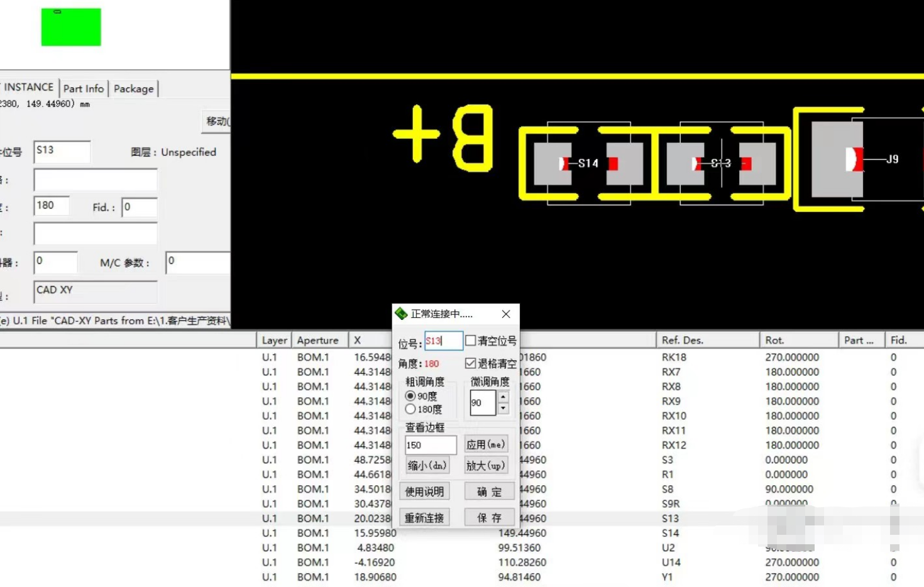This screenshot has height=587, width=924.
Task: Click the up arrow to increase 微调角度 value
Action: point(502,398)
